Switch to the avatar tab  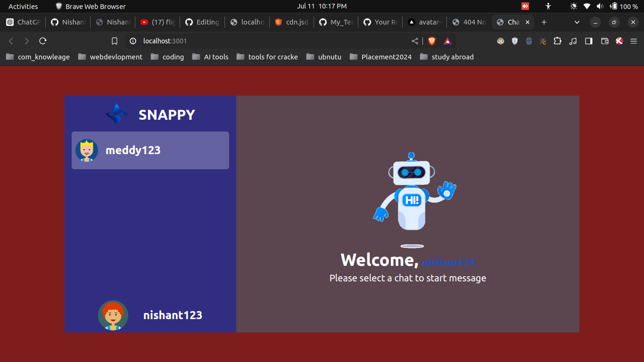(426, 22)
